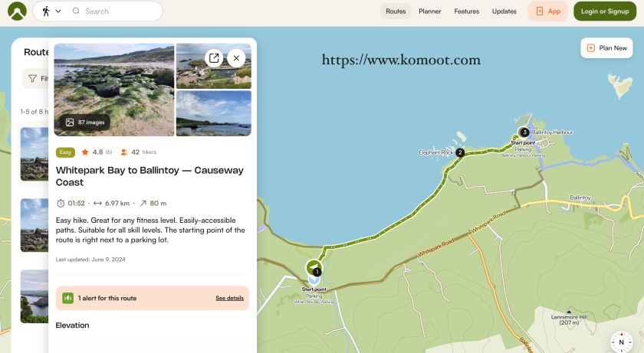
Task: Close the route details card
Action: [x=236, y=58]
